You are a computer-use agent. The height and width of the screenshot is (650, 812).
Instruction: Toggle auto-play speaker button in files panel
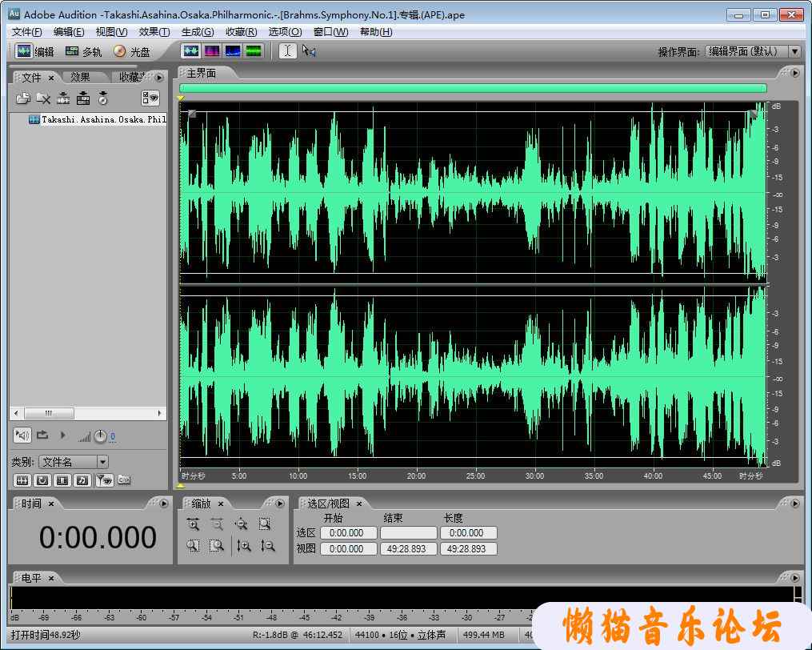(22, 435)
